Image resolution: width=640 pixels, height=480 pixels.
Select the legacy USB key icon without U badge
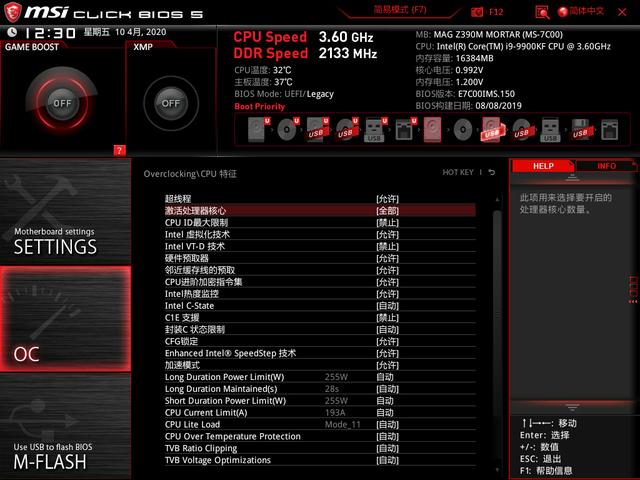click(x=551, y=130)
